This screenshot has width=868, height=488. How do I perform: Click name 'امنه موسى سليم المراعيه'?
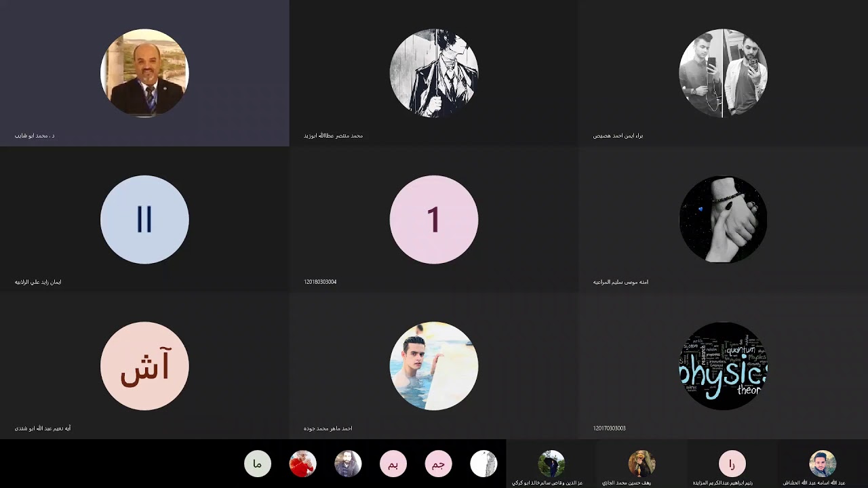pyautogui.click(x=620, y=282)
